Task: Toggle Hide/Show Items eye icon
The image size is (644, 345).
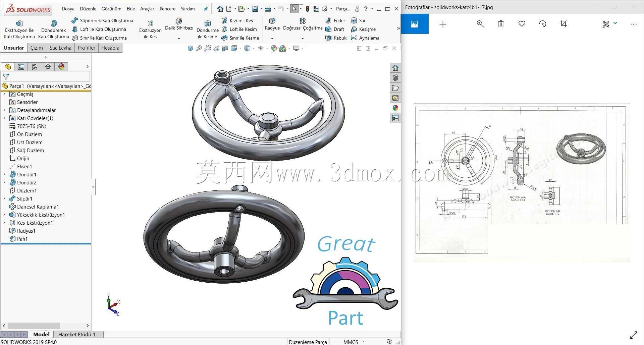Action: [x=260, y=48]
